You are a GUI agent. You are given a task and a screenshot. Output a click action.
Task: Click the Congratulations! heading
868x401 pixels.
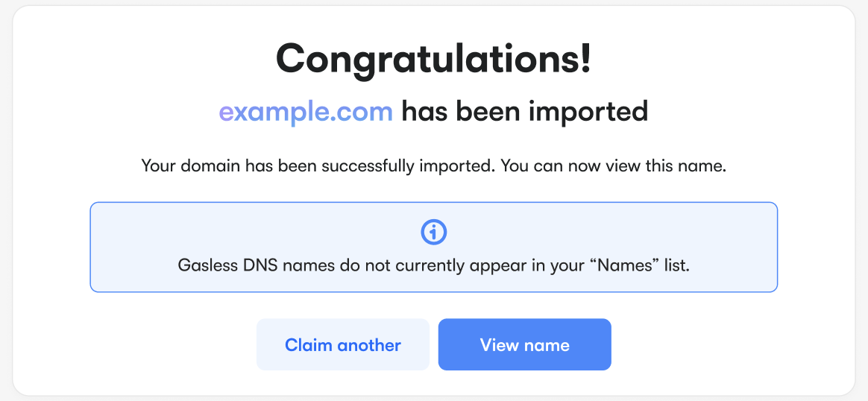tap(433, 59)
